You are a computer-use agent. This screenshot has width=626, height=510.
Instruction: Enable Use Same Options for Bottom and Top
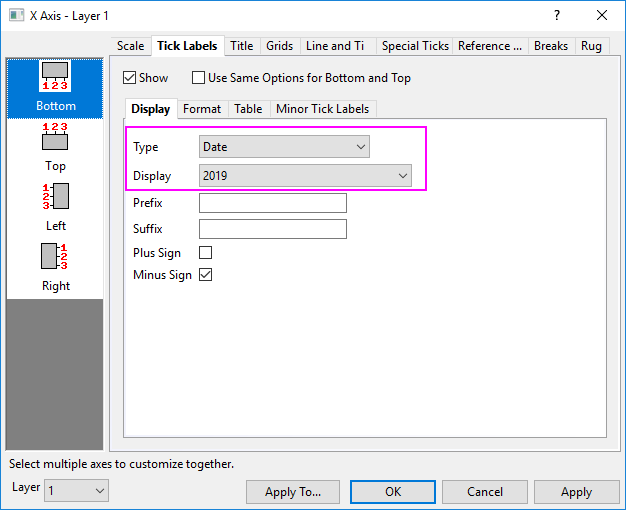pyautogui.click(x=198, y=78)
